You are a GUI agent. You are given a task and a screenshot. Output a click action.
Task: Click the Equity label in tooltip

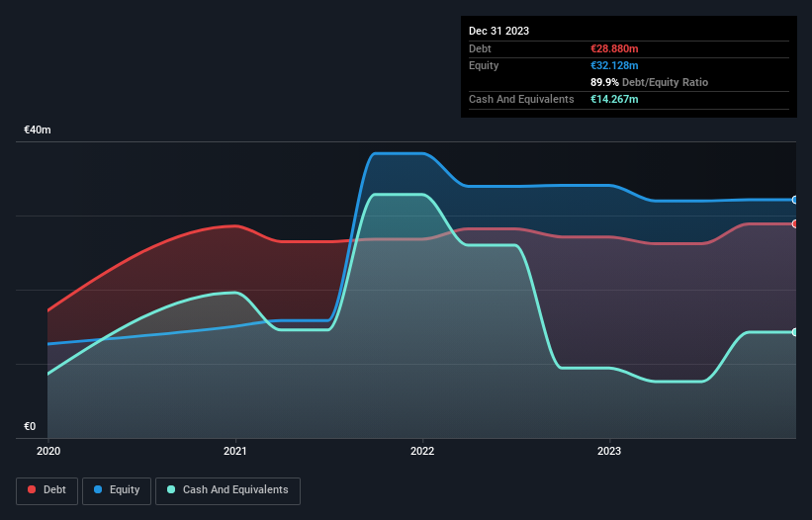484,65
